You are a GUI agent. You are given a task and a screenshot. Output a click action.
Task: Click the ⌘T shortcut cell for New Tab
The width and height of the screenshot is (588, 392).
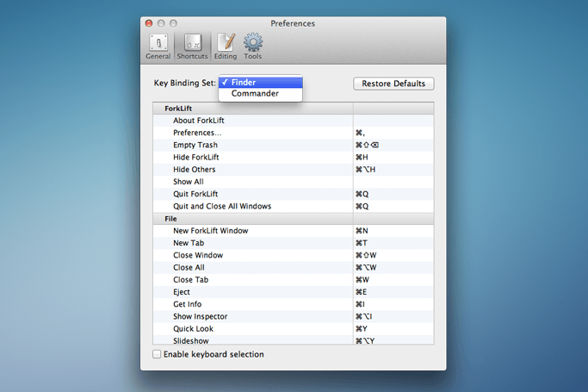[393, 243]
